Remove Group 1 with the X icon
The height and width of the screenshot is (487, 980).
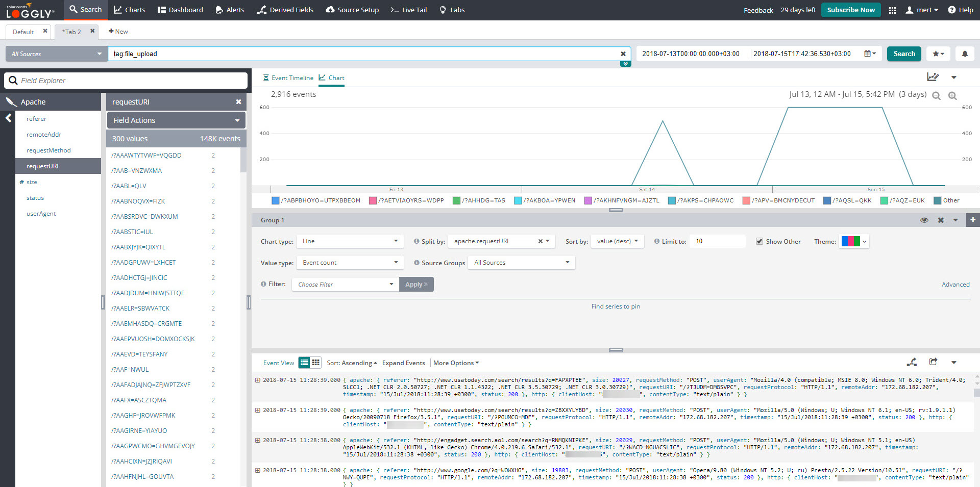click(x=941, y=220)
